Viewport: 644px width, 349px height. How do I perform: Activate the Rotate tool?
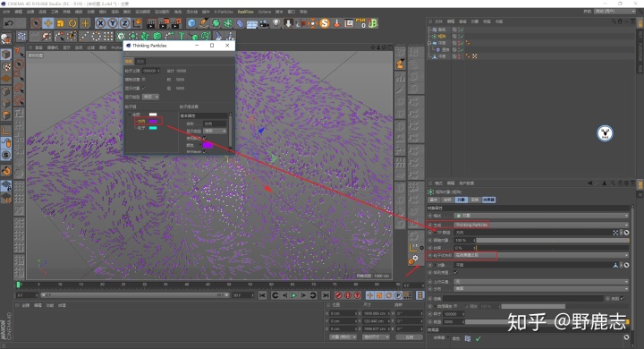(x=72, y=23)
